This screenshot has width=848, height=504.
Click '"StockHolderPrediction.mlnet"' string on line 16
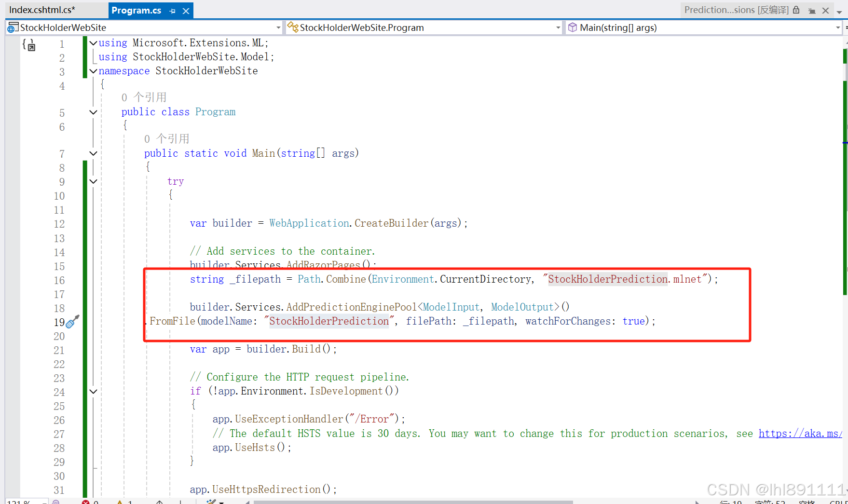(x=625, y=279)
